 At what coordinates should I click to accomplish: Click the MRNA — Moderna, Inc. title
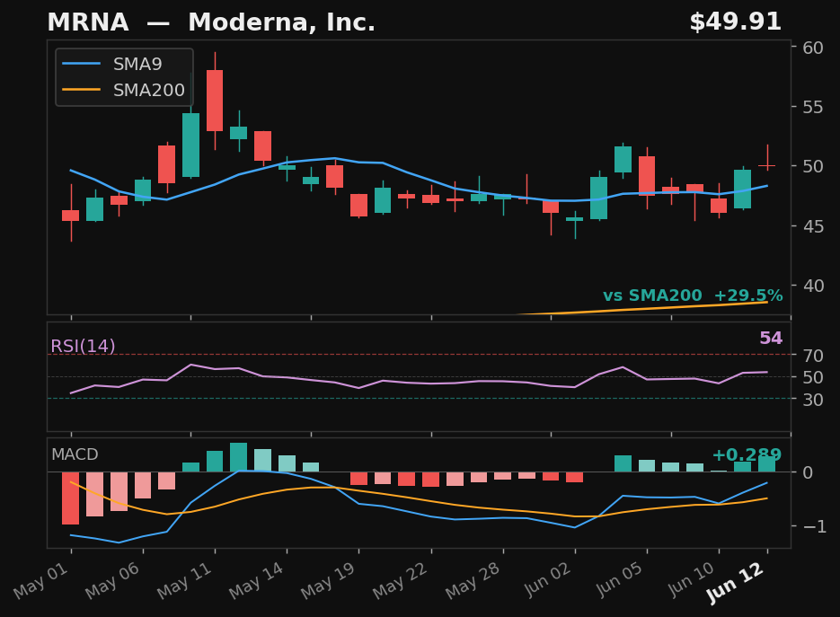[x=211, y=22]
